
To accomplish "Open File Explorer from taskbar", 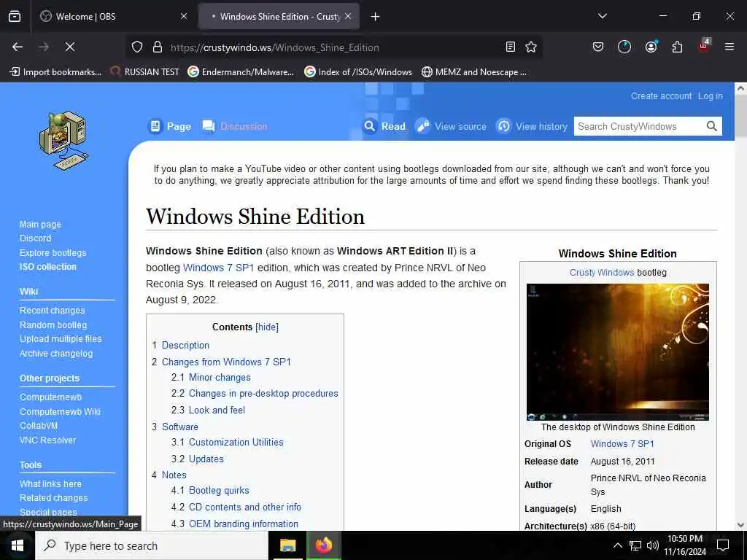I will [x=287, y=545].
